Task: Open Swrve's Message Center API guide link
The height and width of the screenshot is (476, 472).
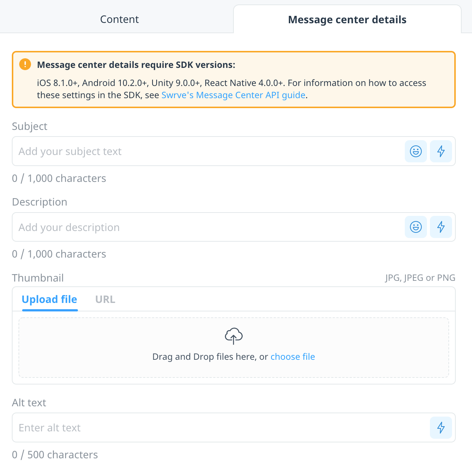Action: tap(233, 95)
